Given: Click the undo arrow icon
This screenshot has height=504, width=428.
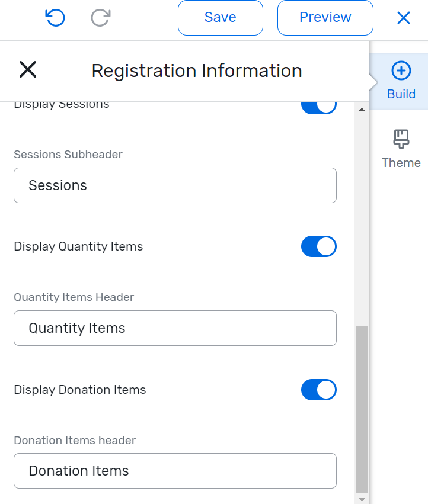Looking at the screenshot, I should pyautogui.click(x=55, y=18).
